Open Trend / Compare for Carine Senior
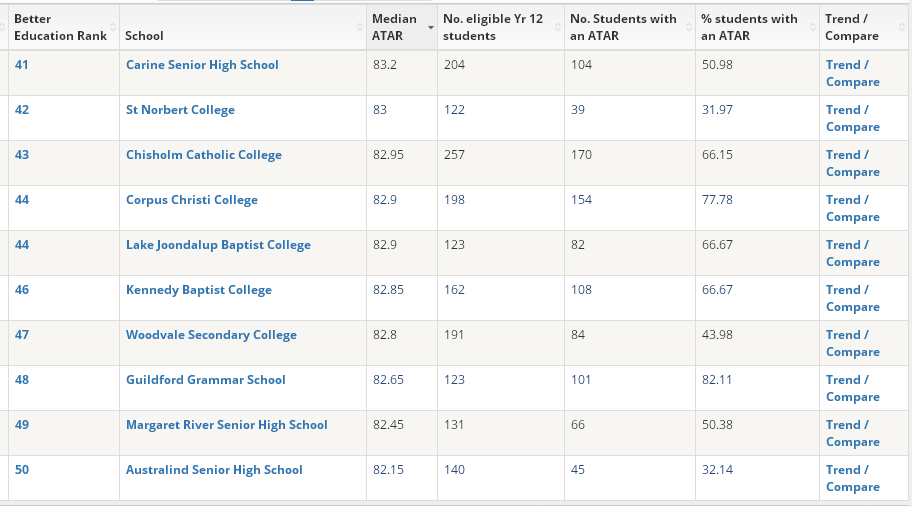 852,73
